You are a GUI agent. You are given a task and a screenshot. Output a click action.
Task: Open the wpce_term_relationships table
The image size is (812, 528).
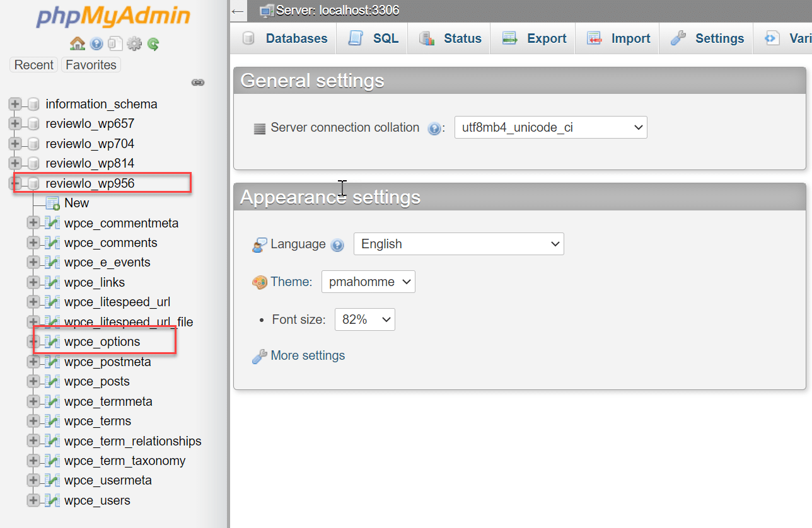point(133,441)
